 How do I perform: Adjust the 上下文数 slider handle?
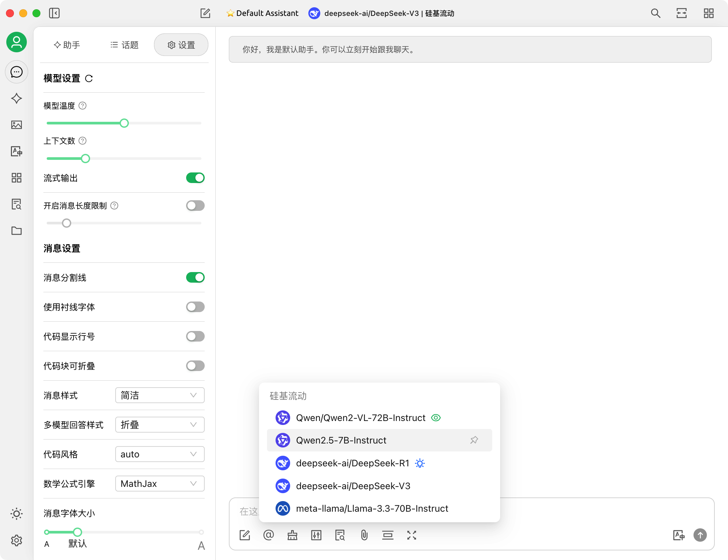[x=85, y=159]
